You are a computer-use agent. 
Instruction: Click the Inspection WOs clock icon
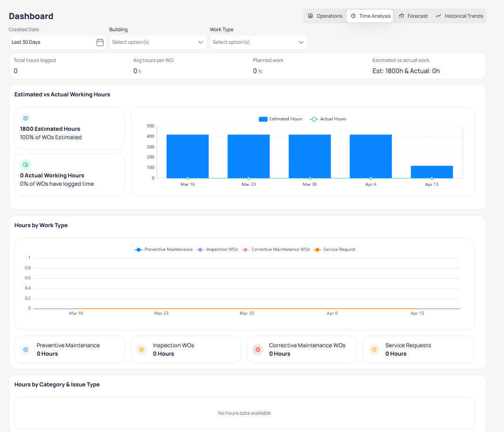[141, 350]
